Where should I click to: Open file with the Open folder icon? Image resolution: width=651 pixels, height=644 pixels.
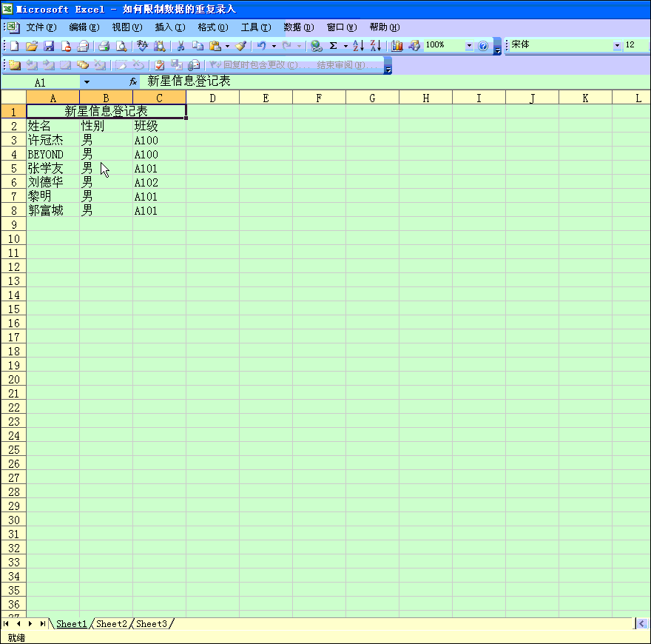(32, 46)
